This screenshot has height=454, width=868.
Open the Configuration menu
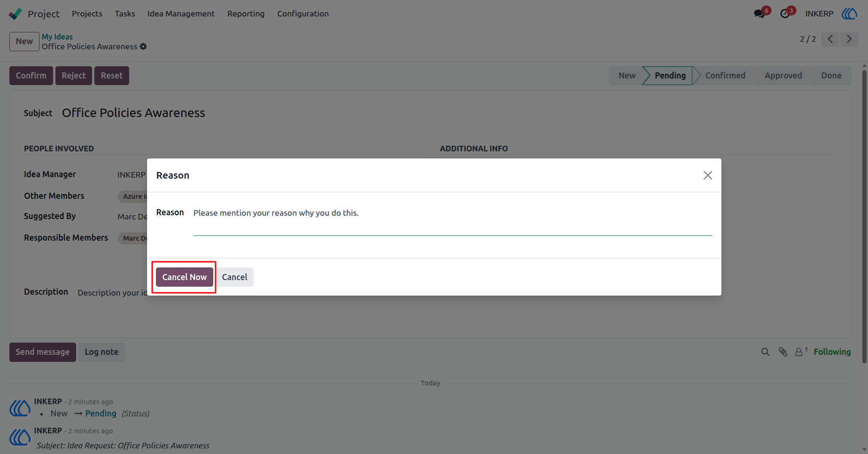[x=303, y=14]
